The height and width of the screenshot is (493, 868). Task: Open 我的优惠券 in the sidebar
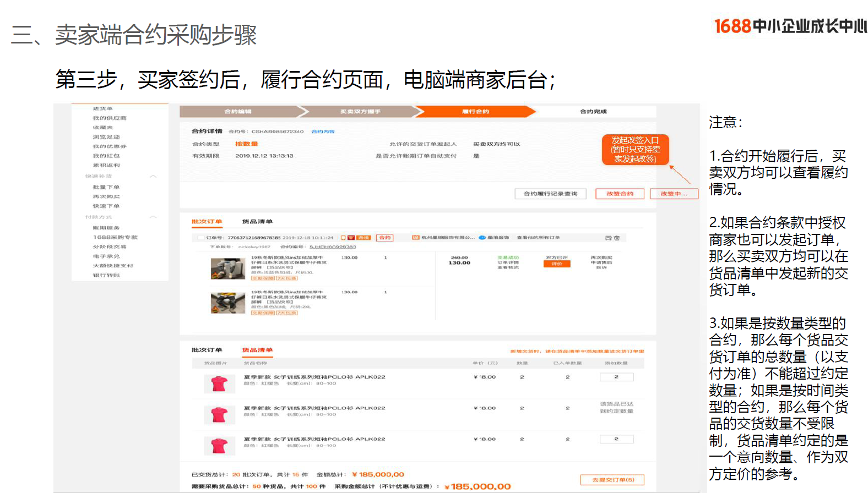[x=110, y=146]
